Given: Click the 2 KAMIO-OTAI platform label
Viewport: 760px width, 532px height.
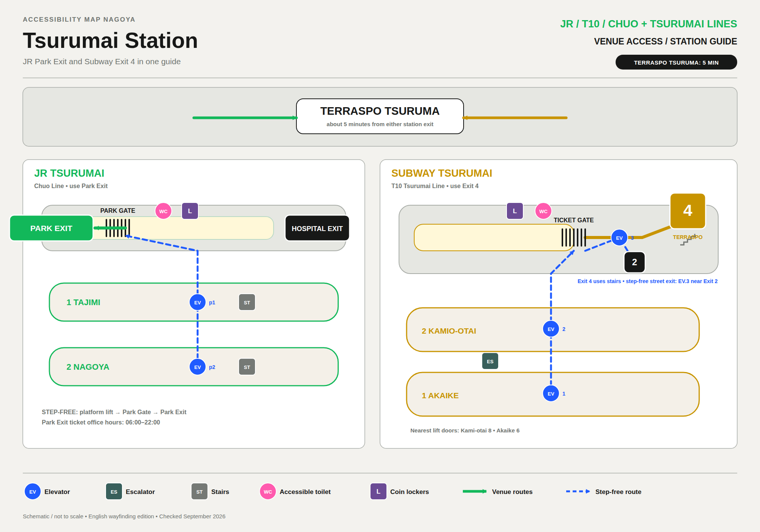Looking at the screenshot, I should point(449,331).
